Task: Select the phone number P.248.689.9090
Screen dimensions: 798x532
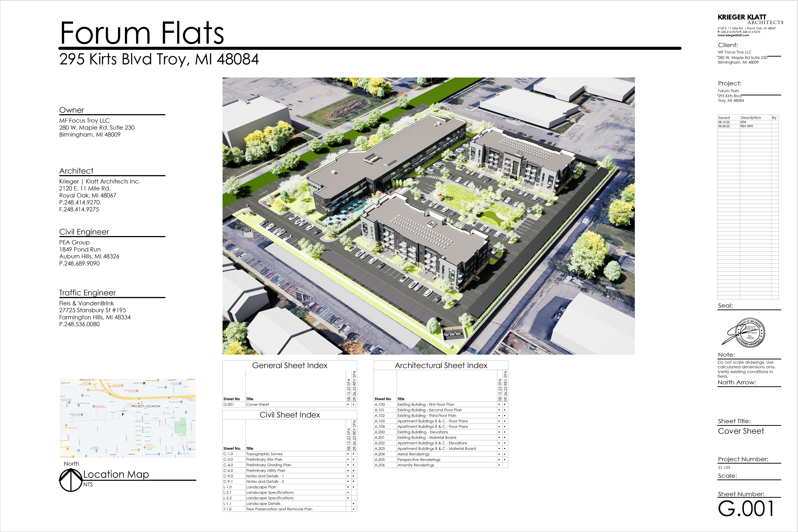Action: (79, 264)
